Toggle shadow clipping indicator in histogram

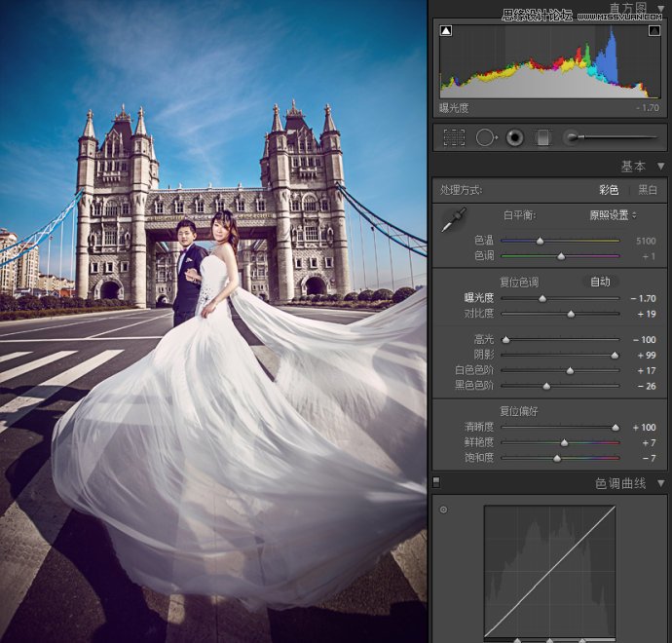coord(446,31)
